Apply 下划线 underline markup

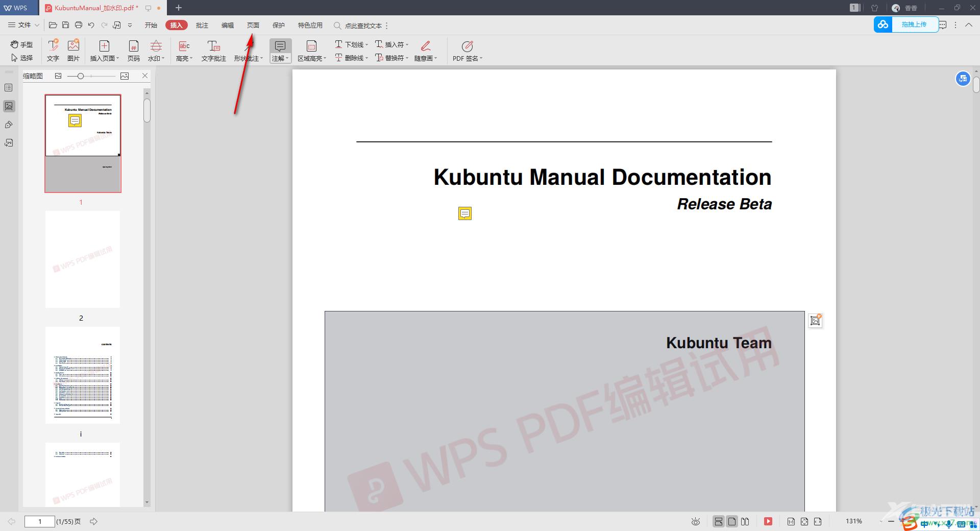(351, 44)
